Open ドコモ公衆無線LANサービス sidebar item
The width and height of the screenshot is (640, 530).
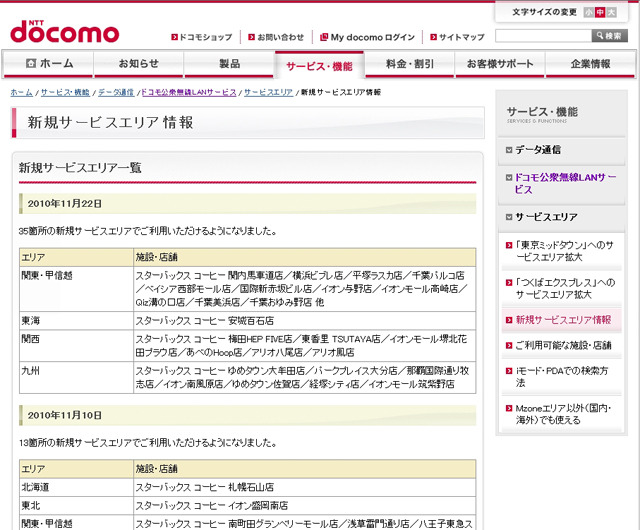pos(565,183)
